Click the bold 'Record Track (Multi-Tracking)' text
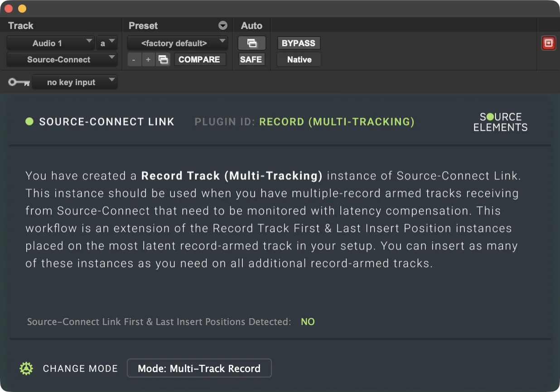The image size is (560, 392). (x=232, y=176)
